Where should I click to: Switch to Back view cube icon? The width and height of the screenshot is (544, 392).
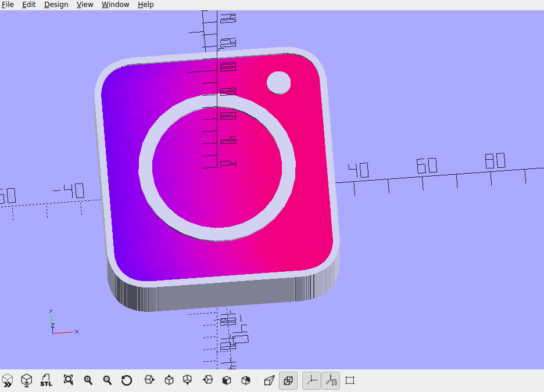(246, 380)
